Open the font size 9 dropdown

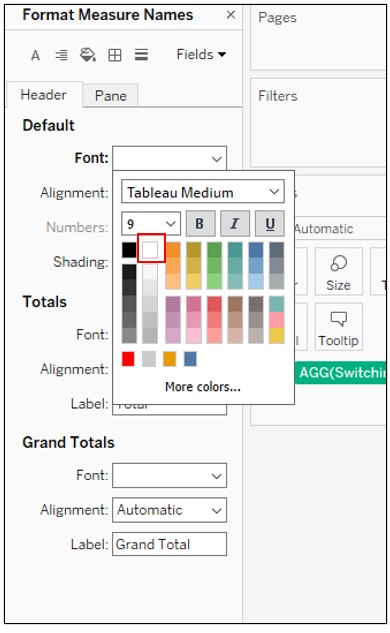(x=151, y=223)
